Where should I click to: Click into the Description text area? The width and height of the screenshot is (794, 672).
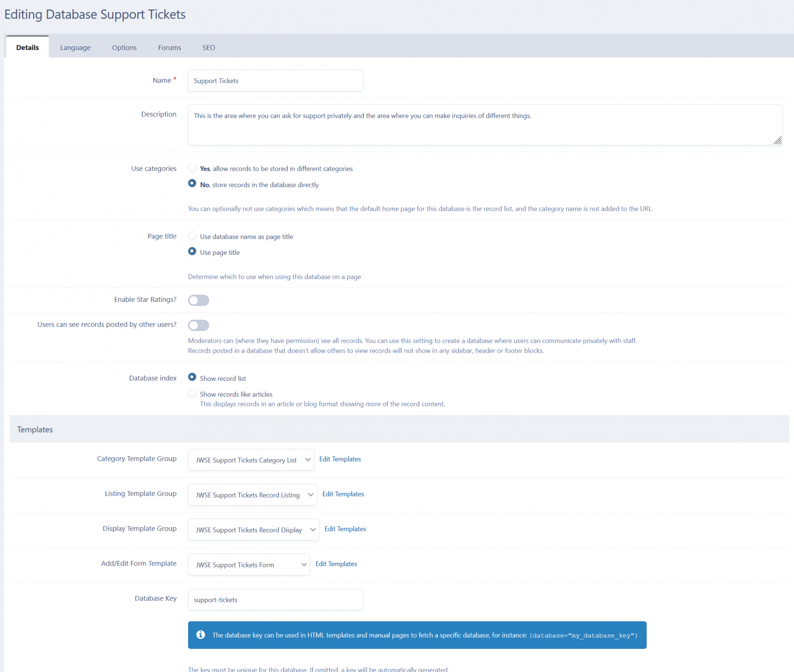tap(485, 124)
